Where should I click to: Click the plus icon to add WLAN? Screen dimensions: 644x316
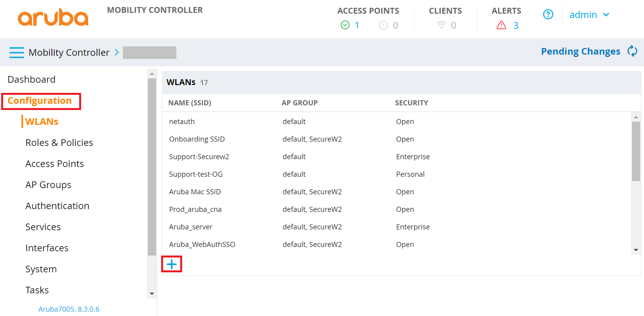point(172,265)
